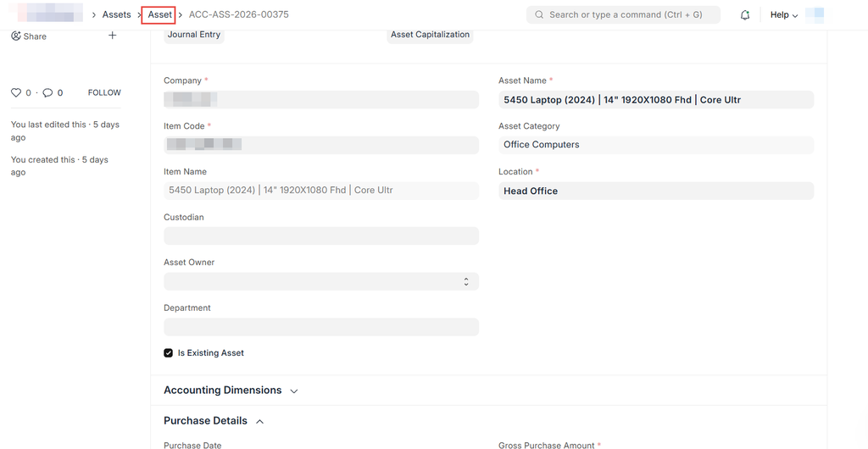
Task: Click the Asset Capitalization button
Action: tap(430, 35)
